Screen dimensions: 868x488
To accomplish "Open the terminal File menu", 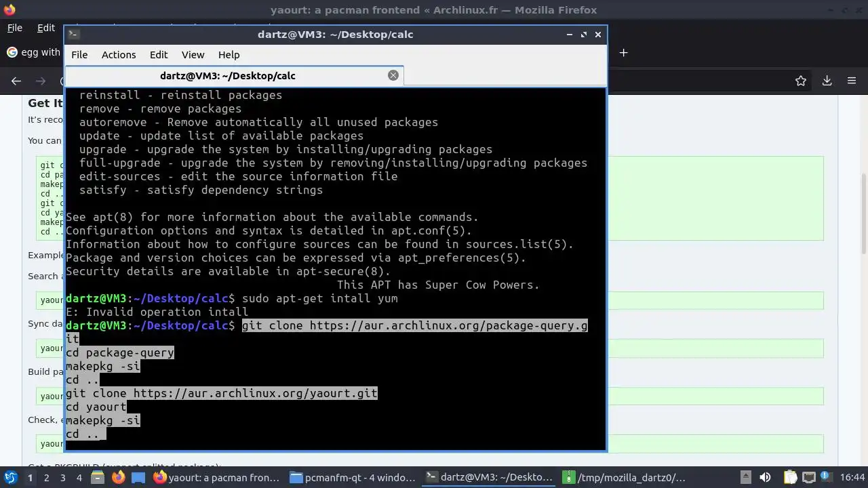I will click(79, 55).
